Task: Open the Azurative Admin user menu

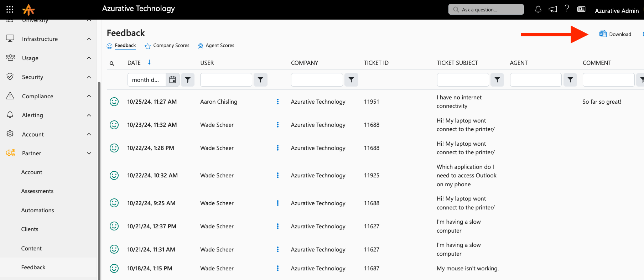Action: 617,11
